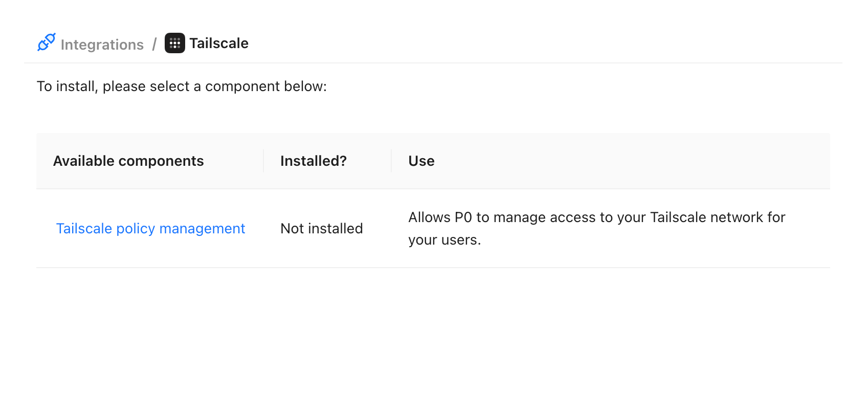Click the integration connector icon top-left
Screen dimensions: 868x393
[46, 43]
